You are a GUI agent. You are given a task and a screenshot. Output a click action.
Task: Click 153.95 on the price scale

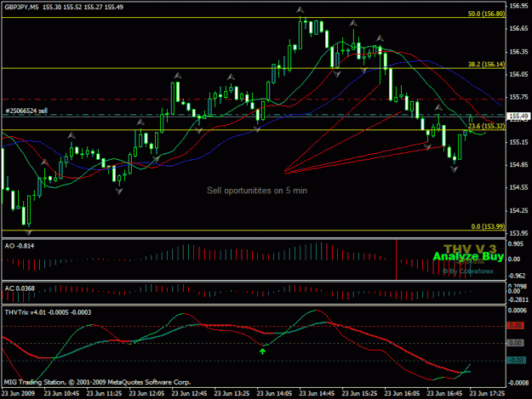click(x=518, y=233)
